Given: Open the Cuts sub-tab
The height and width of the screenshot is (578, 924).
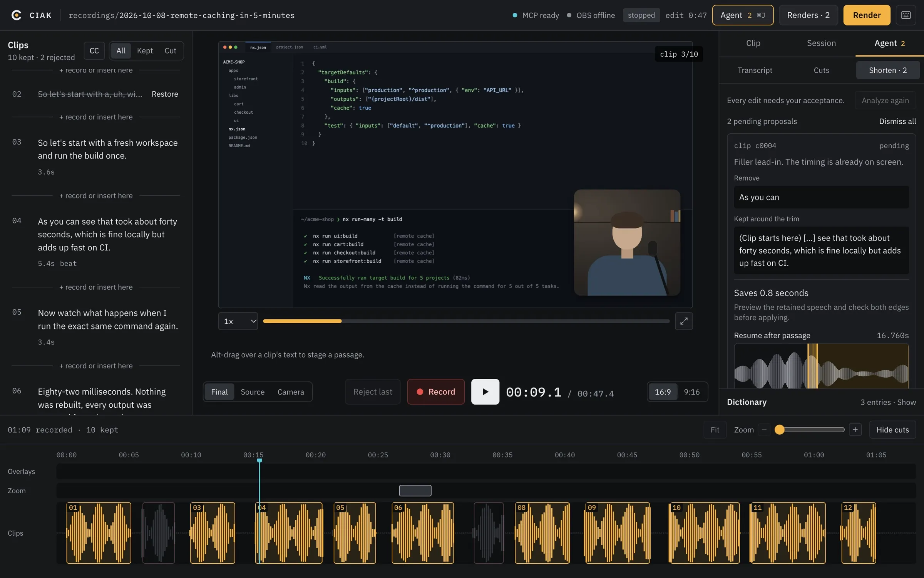Looking at the screenshot, I should click(x=821, y=70).
